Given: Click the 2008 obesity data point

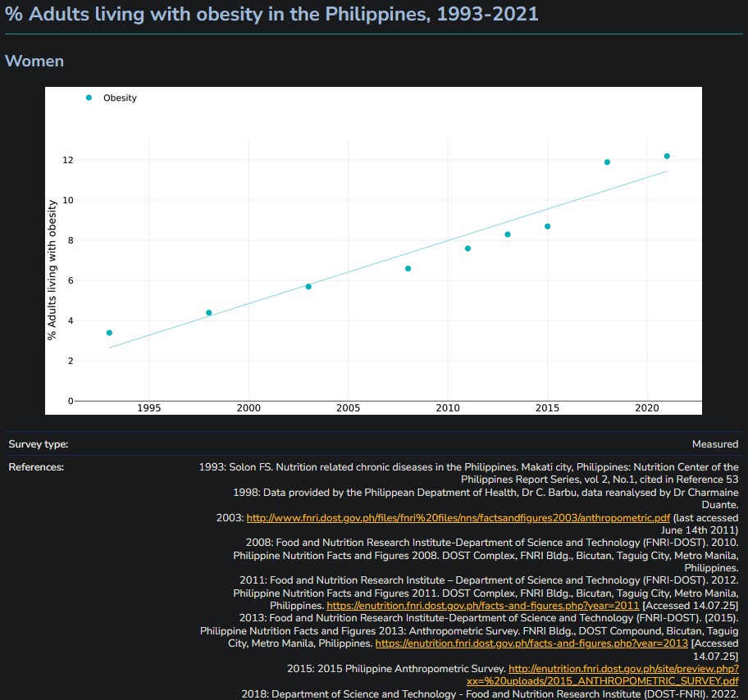Looking at the screenshot, I should [408, 269].
